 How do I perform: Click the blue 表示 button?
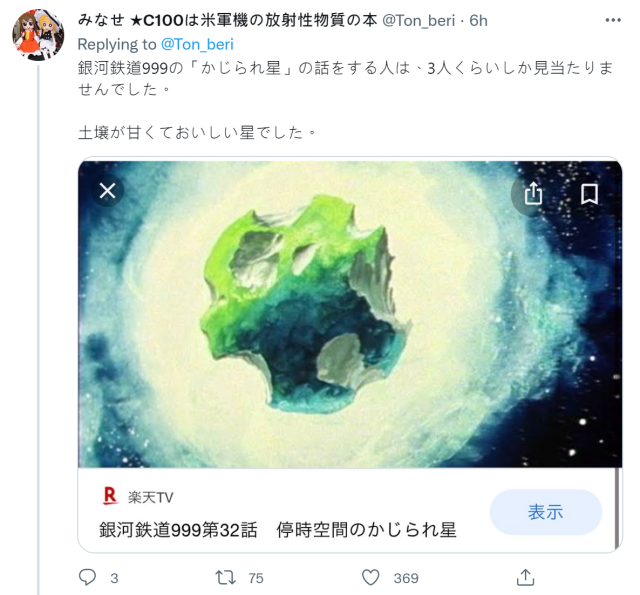(546, 512)
